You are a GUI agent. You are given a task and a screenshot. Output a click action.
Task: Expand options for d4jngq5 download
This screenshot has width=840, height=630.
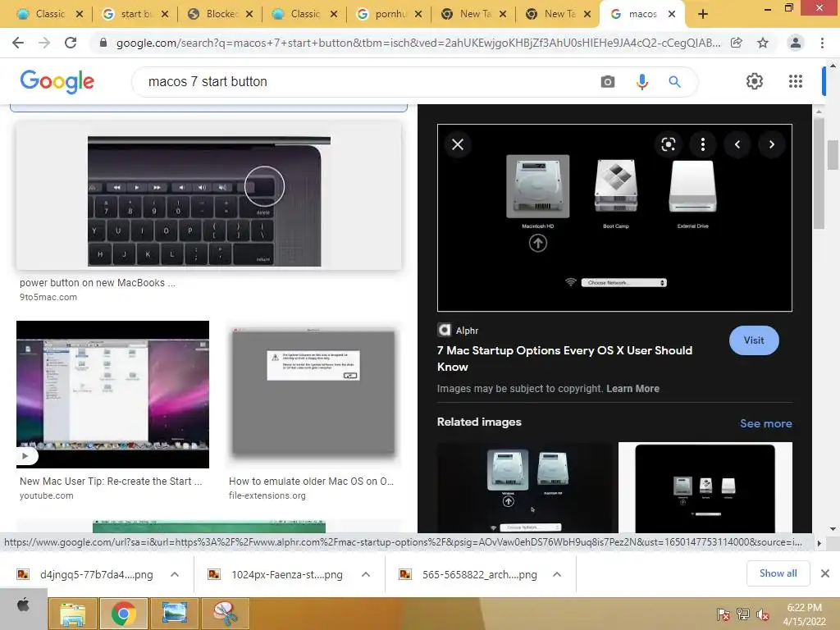point(175,574)
